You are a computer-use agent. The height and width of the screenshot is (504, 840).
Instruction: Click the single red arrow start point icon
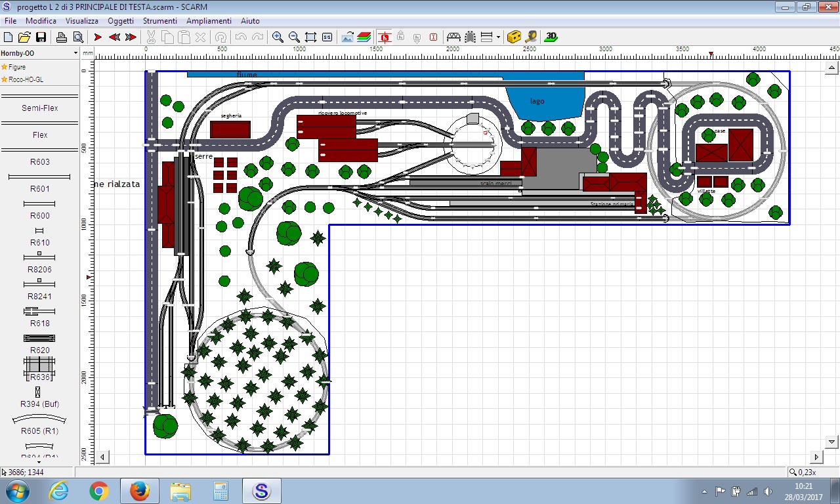[98, 37]
